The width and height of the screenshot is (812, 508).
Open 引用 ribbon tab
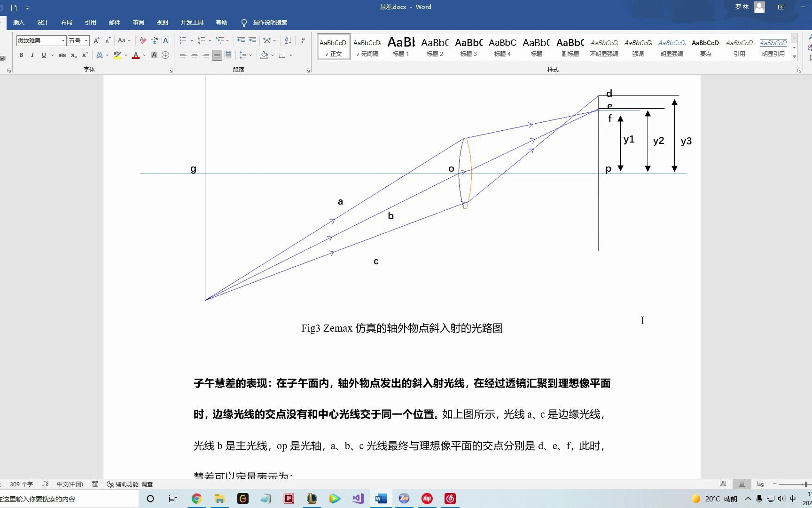pos(91,23)
